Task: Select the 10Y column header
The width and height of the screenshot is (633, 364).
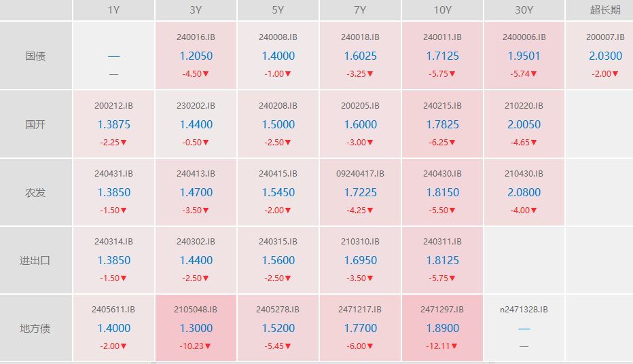Action: tap(441, 10)
